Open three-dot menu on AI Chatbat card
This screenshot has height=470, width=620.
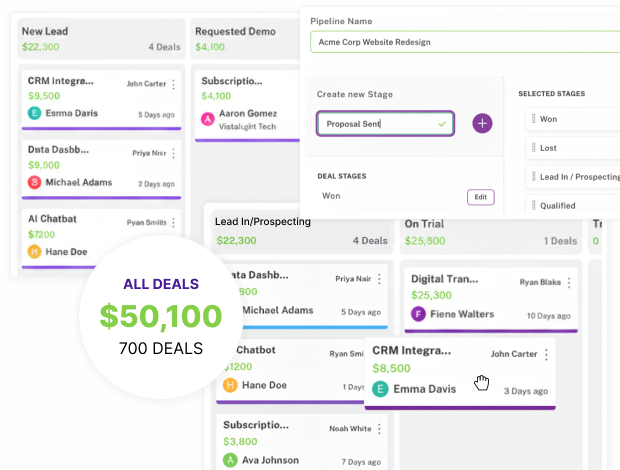173,223
